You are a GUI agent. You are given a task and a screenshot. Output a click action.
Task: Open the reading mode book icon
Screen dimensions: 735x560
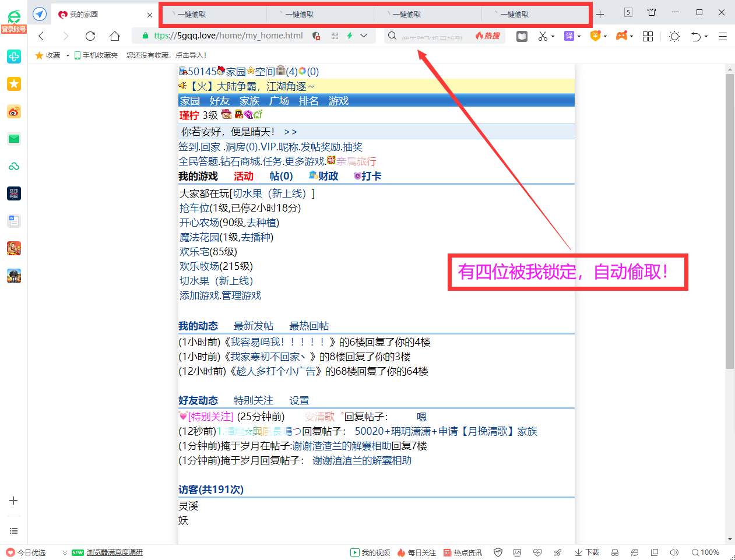click(x=522, y=36)
